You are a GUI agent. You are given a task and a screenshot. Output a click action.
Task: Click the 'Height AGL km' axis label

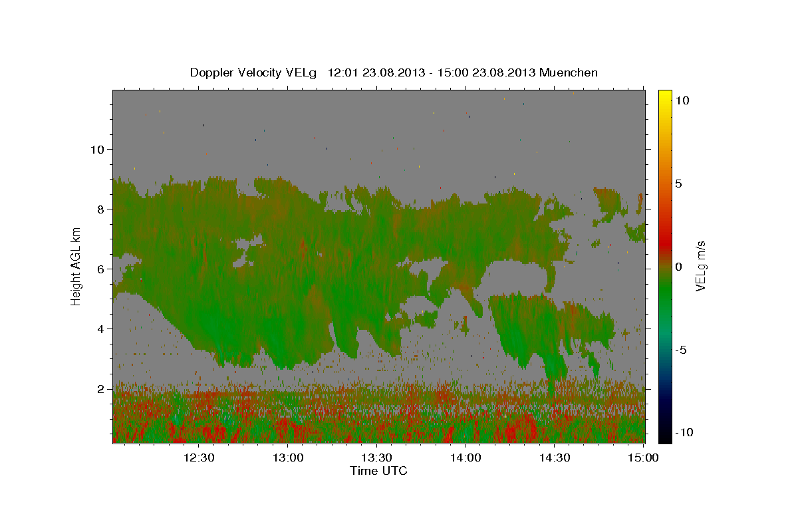[76, 265]
